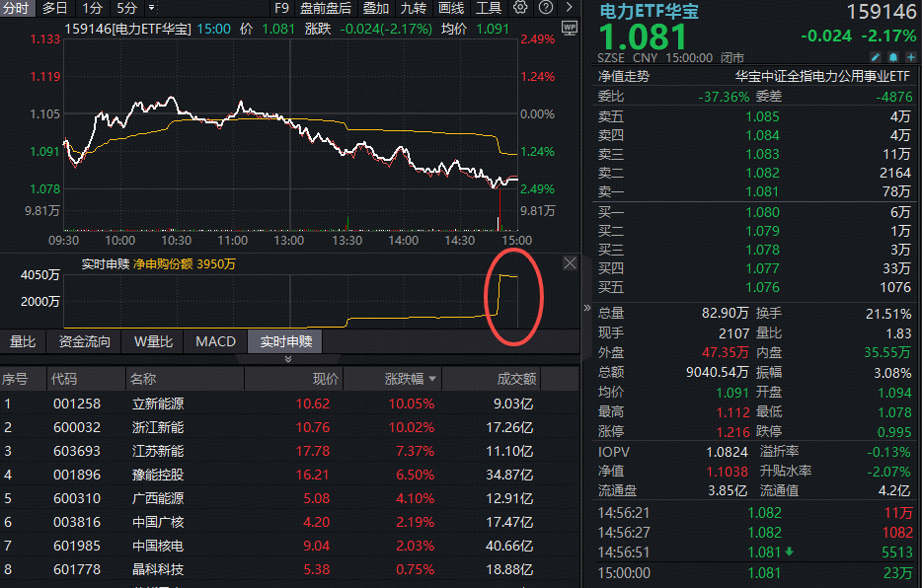
Task: Click the 买一 1.080 bid price
Action: pos(764,211)
